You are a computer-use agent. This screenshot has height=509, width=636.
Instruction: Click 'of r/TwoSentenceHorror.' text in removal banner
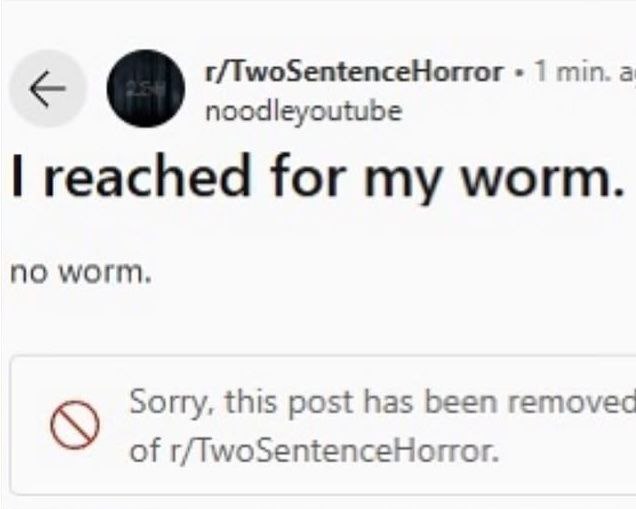coord(314,451)
